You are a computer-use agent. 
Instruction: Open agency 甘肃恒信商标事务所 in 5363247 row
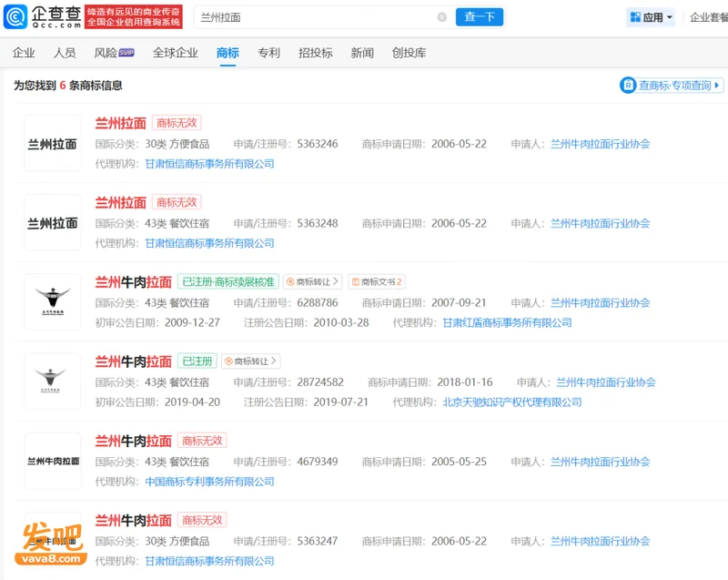tap(209, 561)
